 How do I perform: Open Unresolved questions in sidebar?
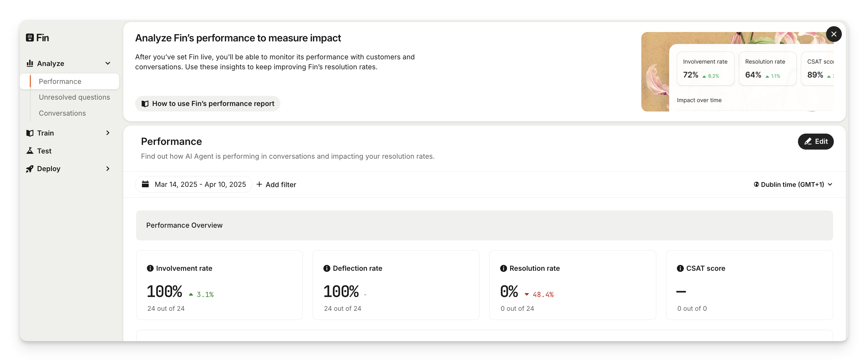(x=74, y=97)
